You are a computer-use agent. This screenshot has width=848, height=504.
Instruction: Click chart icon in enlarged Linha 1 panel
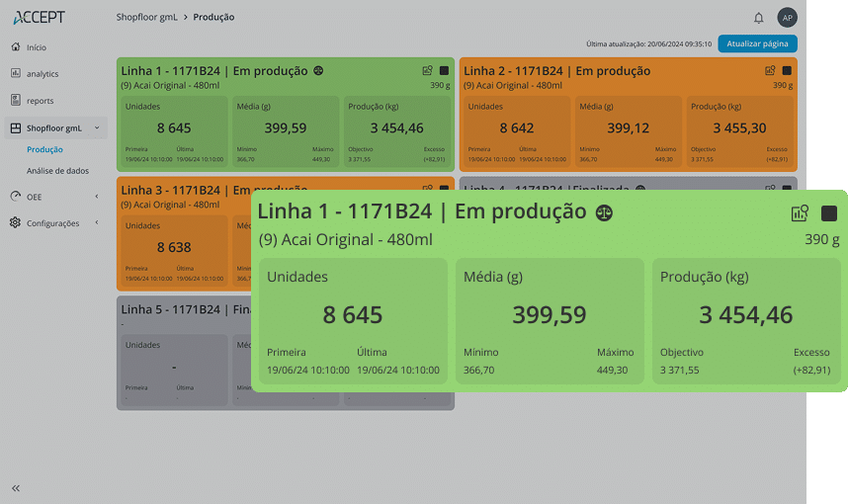[800, 213]
